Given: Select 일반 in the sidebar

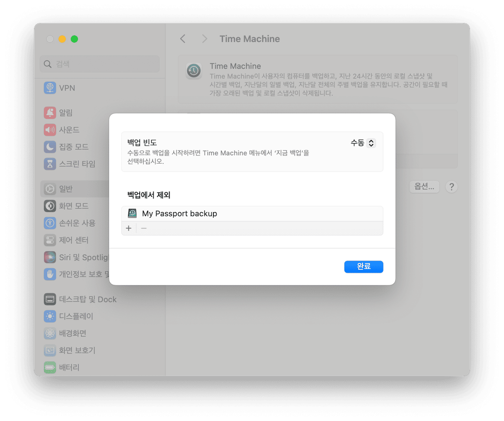Looking at the screenshot, I should click(x=65, y=189).
